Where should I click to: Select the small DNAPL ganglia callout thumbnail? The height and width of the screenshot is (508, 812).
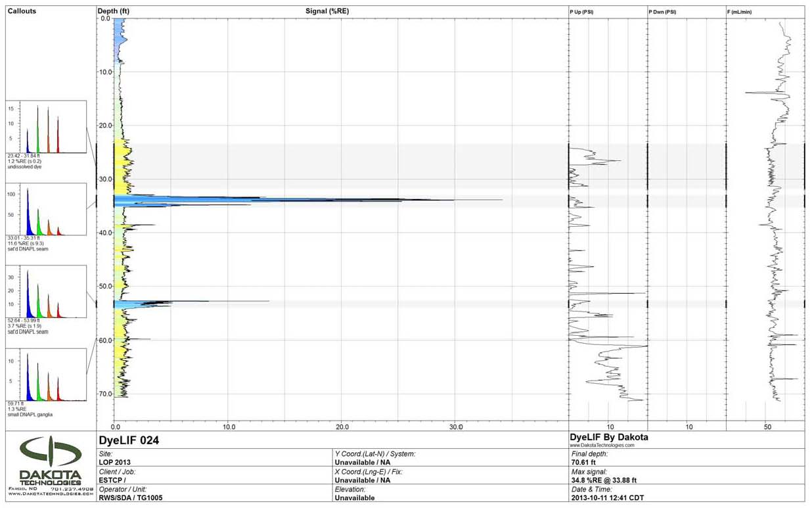point(47,375)
